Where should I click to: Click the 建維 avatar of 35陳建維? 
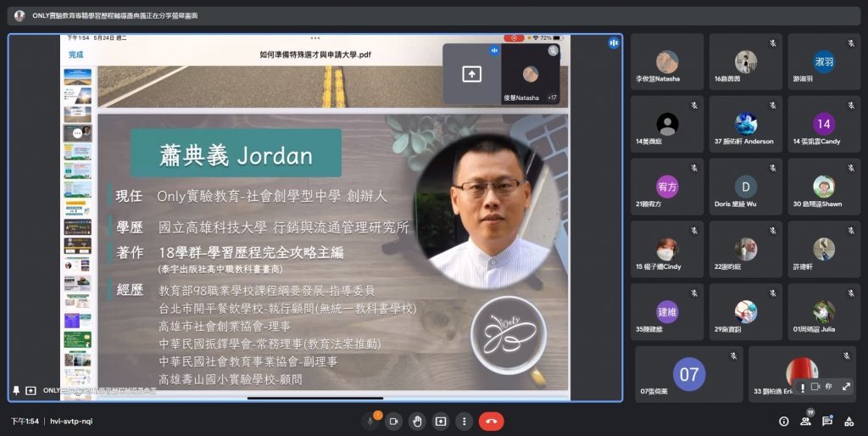click(667, 312)
